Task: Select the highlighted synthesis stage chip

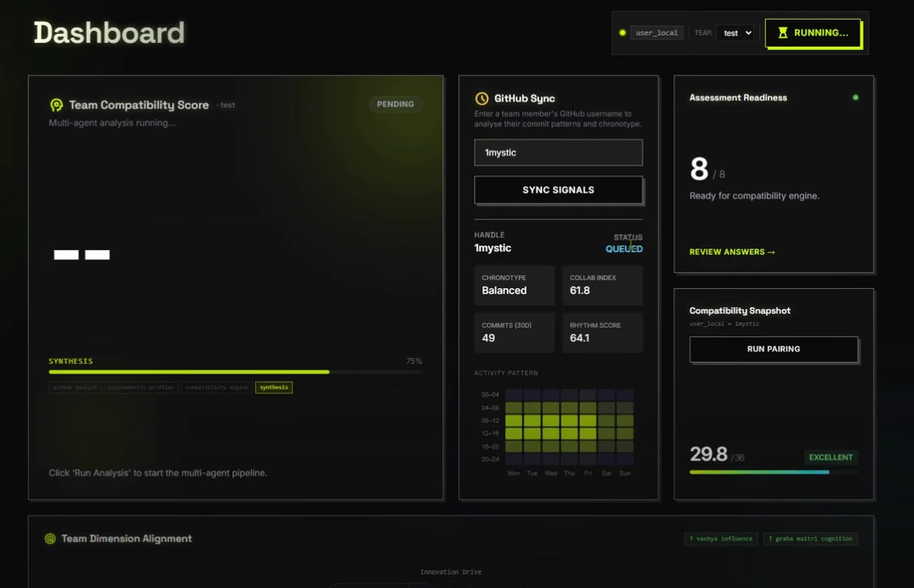Action: 274,387
